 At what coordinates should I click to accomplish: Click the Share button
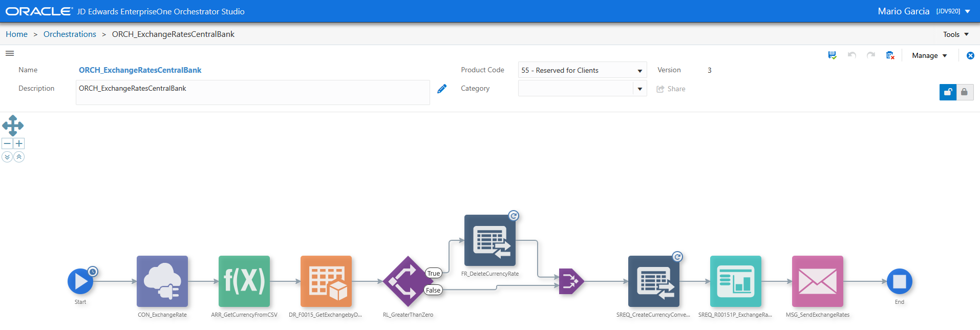pyautogui.click(x=671, y=89)
